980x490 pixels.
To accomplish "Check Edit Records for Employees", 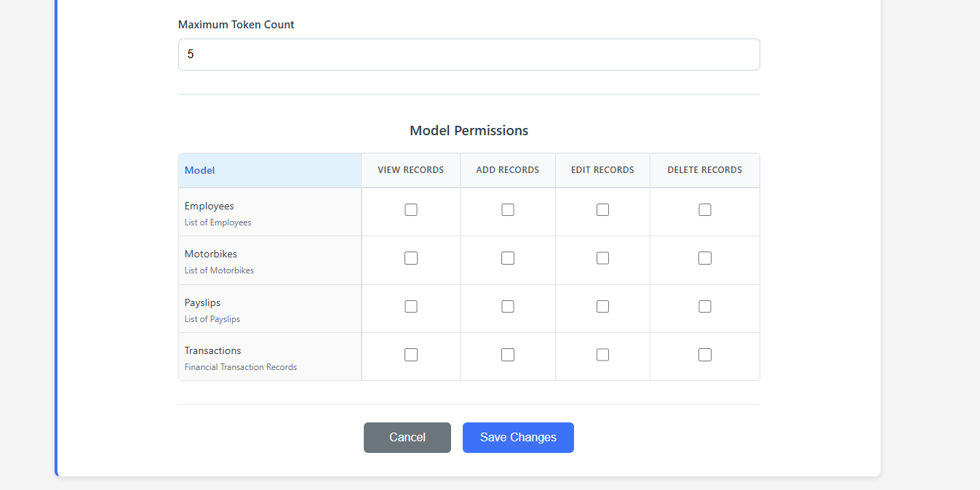I will 602,209.
